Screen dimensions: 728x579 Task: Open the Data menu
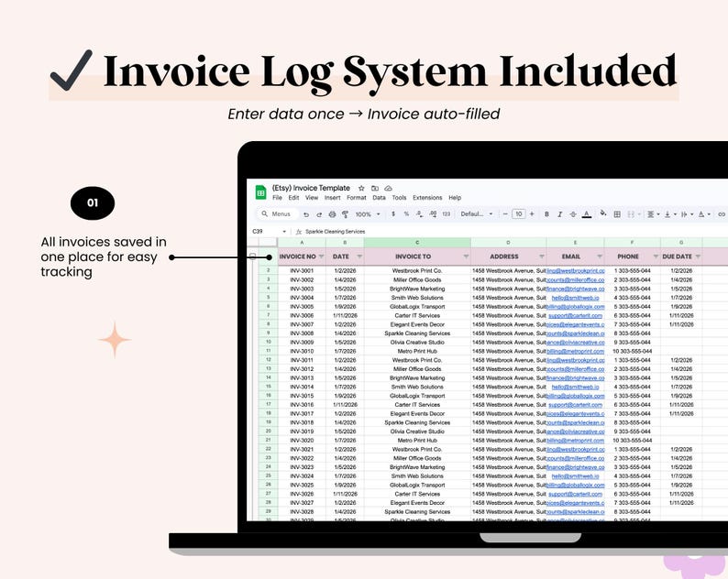point(379,198)
